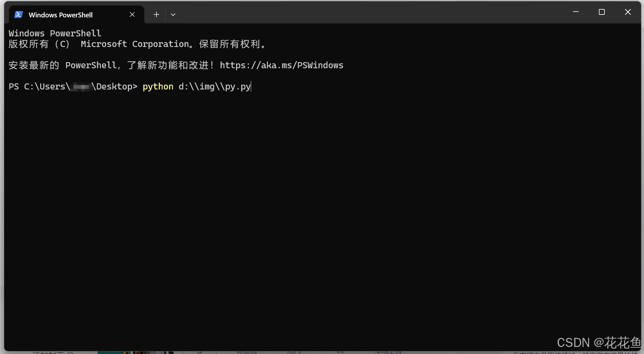Maximize the terminal window
The width and height of the screenshot is (644, 354).
(601, 12)
